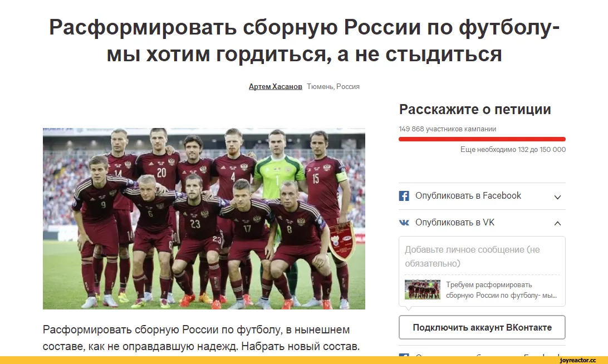The width and height of the screenshot is (608, 364).
Task: Open author link Артем Хасанов
Action: 275,87
